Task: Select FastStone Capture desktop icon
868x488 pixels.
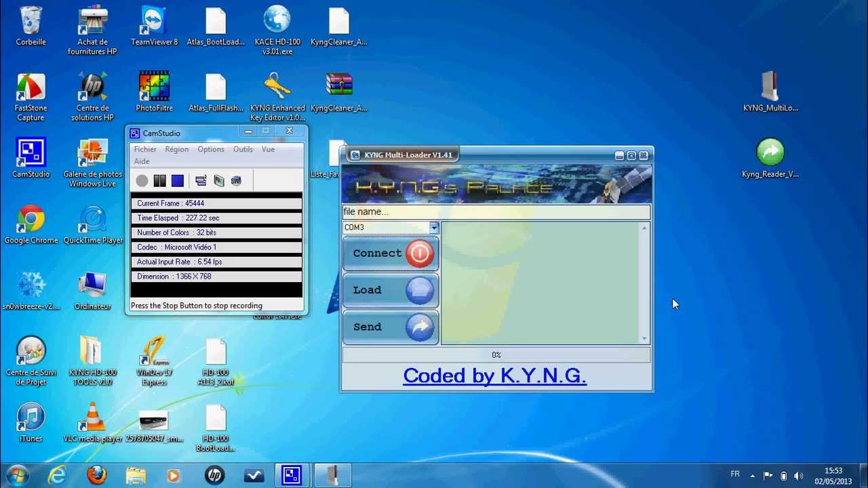Action: tap(31, 97)
